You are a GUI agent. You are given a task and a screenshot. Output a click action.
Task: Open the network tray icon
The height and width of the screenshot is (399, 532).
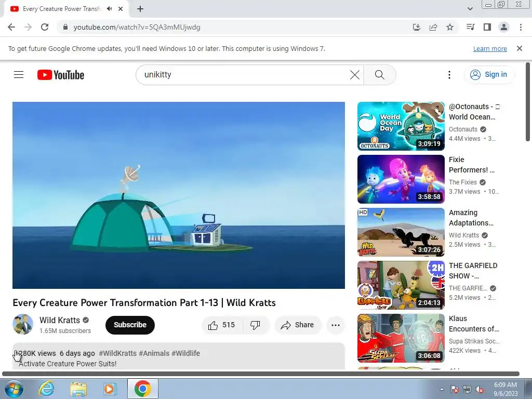[x=467, y=389]
